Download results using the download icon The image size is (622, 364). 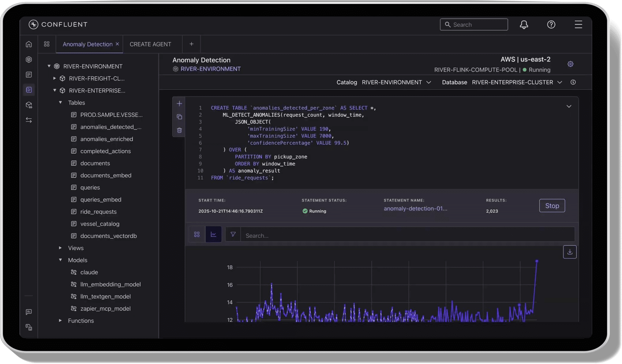point(570,252)
